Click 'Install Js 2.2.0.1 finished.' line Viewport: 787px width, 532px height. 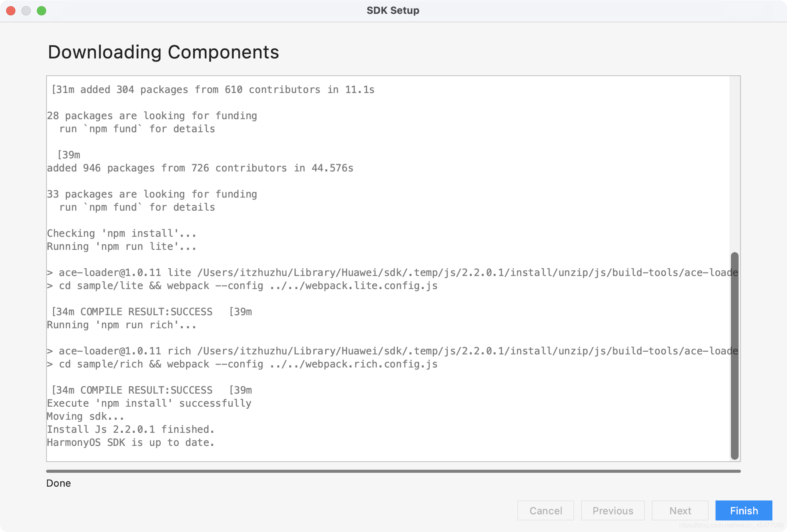coord(131,429)
